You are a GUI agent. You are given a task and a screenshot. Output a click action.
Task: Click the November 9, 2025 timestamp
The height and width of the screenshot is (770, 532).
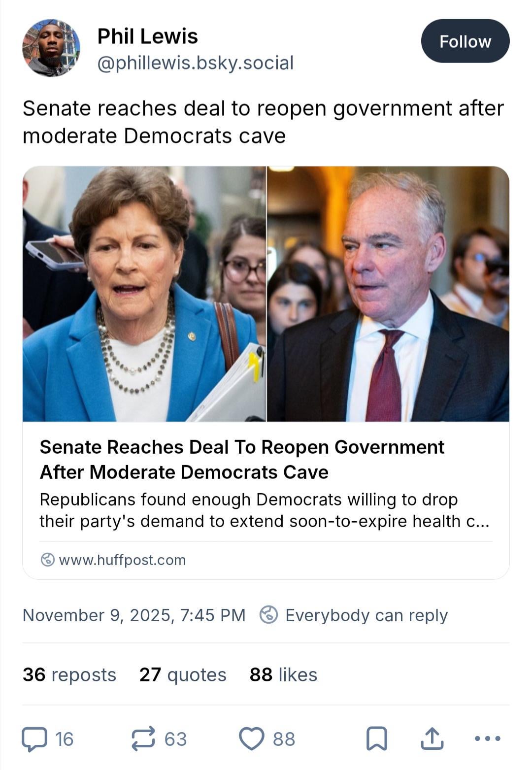134,615
